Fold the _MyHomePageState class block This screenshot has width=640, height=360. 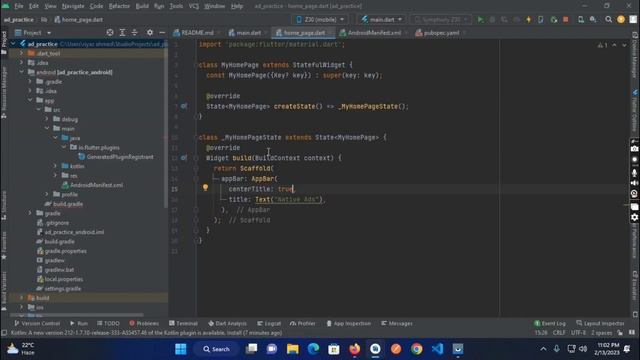coord(196,137)
